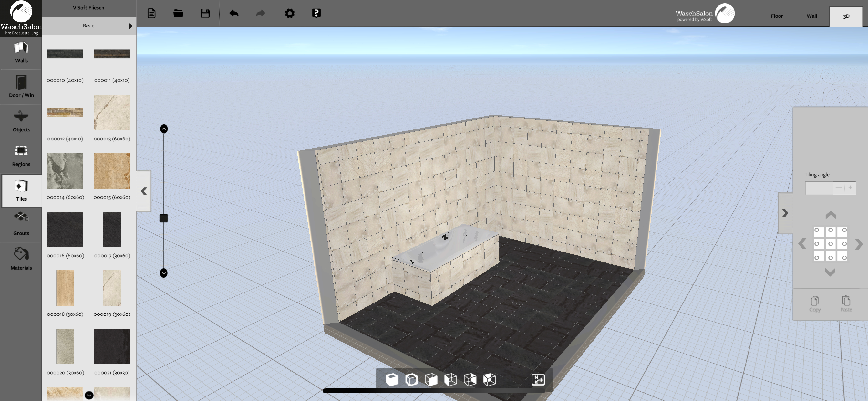Open the ViSoft Fliesen catalog header
This screenshot has width=868, height=401.
coord(88,8)
